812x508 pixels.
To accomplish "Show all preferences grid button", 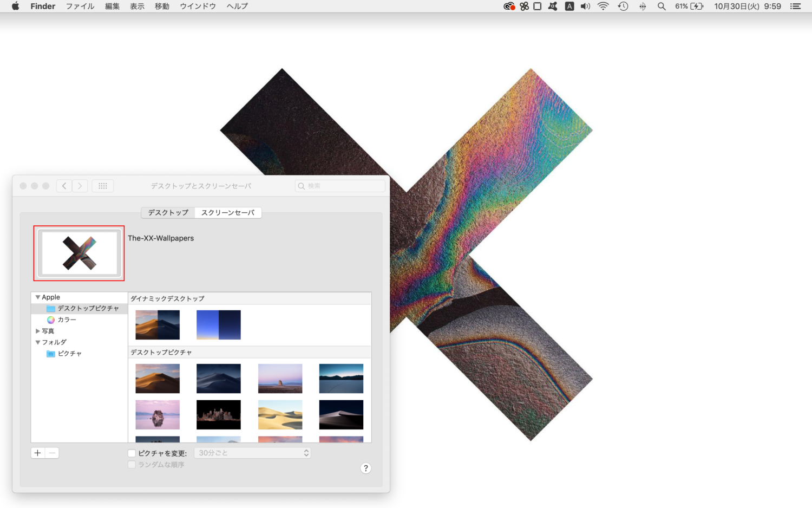I will [x=103, y=186].
